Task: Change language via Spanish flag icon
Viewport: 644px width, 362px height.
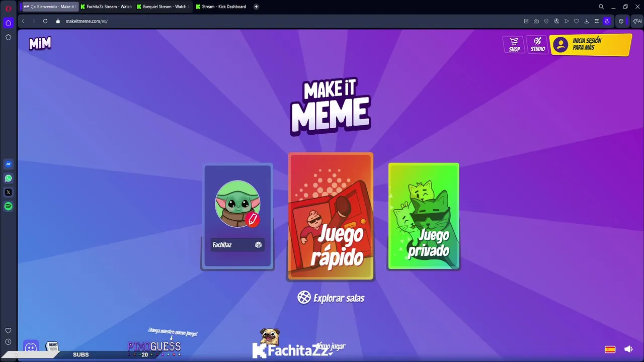Action: 610,349
